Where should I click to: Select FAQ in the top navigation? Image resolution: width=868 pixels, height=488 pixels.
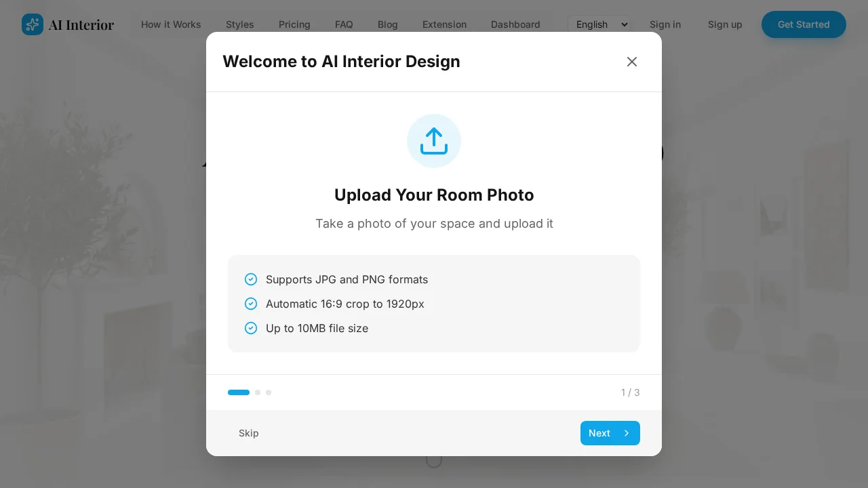(344, 24)
